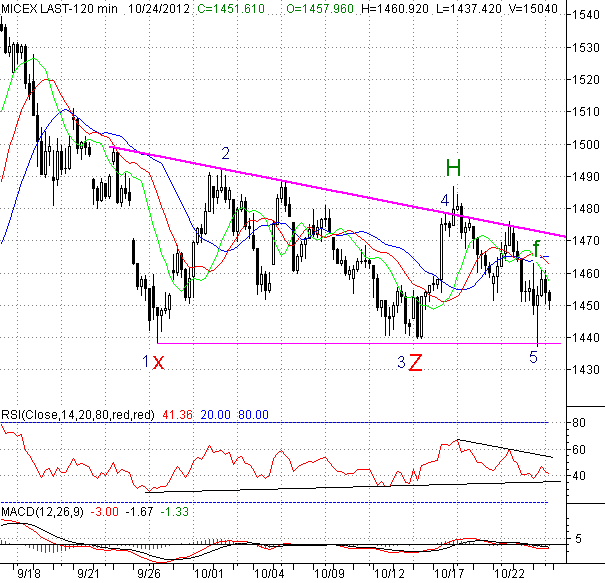
Task: Click the MACD histogram value -1.33
Action: tap(174, 512)
